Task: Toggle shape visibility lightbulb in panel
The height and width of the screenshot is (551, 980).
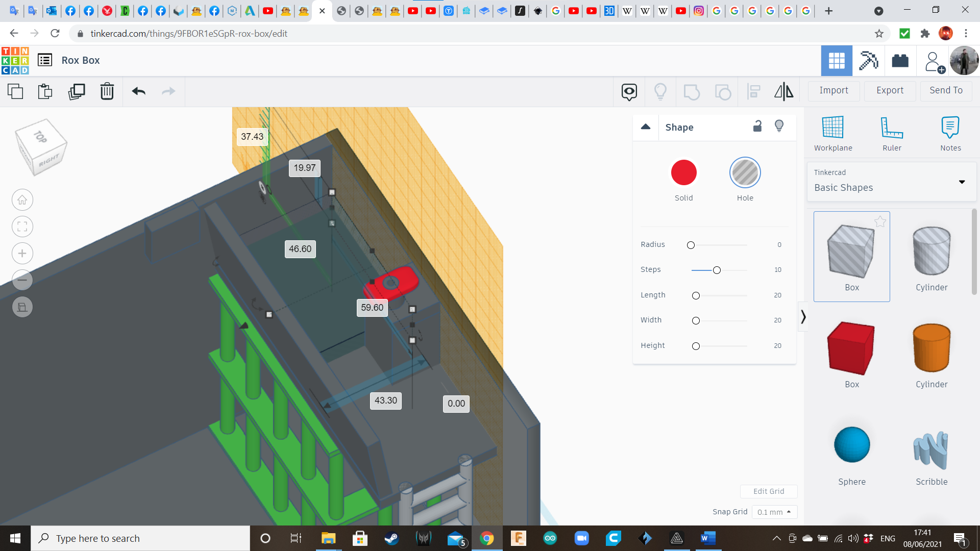Action: 779,127
